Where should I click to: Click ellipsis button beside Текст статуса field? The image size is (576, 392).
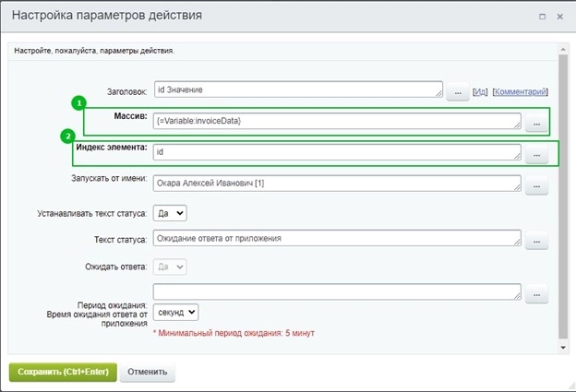tap(536, 243)
